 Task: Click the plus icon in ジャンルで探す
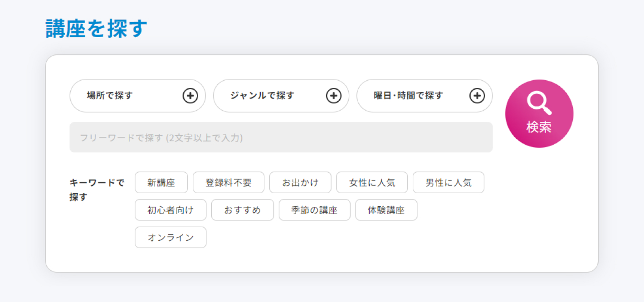(x=334, y=96)
